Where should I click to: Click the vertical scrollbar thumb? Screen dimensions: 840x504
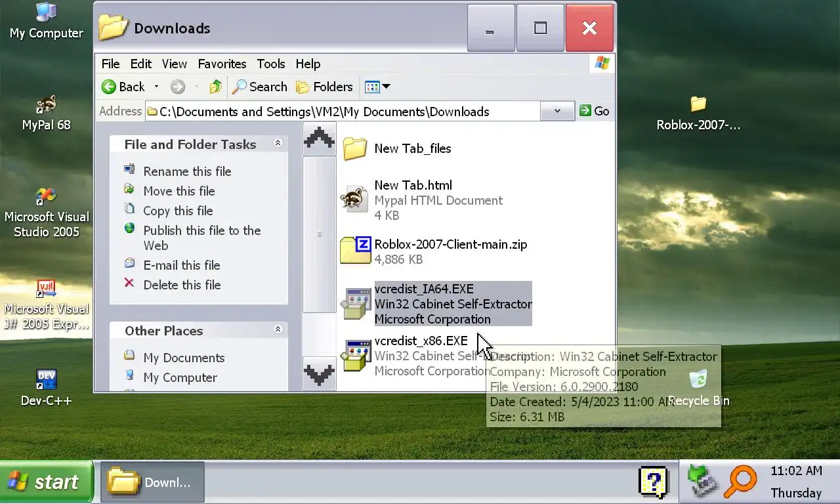click(319, 234)
